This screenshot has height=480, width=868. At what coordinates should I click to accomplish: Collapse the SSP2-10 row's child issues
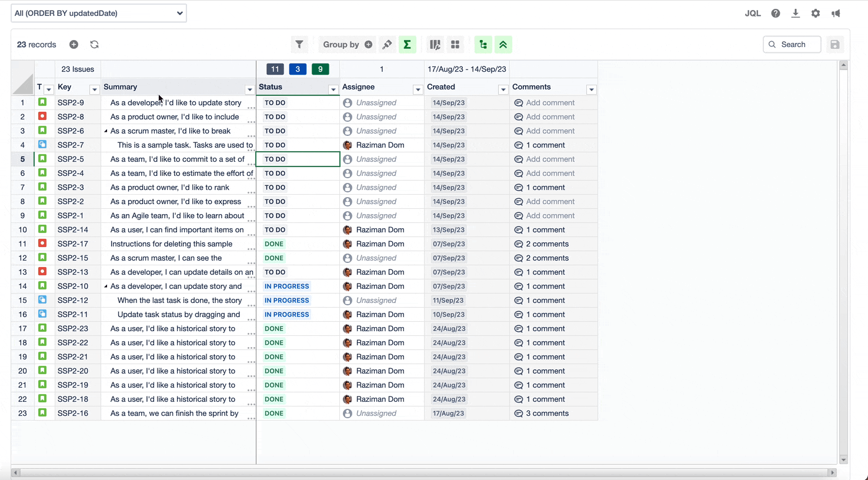[106, 286]
